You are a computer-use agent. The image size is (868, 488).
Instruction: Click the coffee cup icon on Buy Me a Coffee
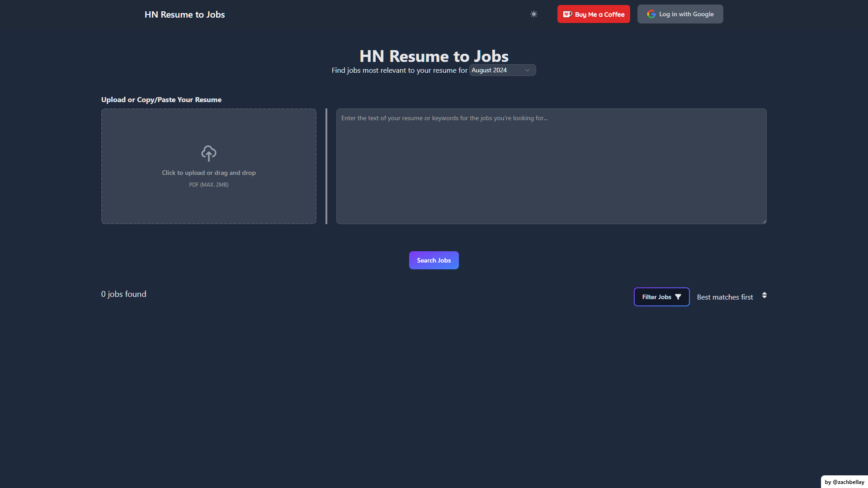567,14
